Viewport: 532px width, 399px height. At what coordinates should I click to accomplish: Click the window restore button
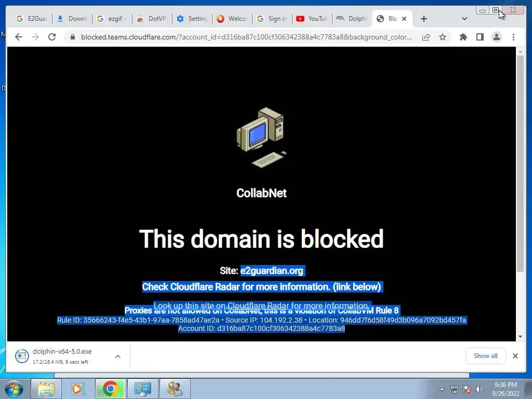click(496, 10)
